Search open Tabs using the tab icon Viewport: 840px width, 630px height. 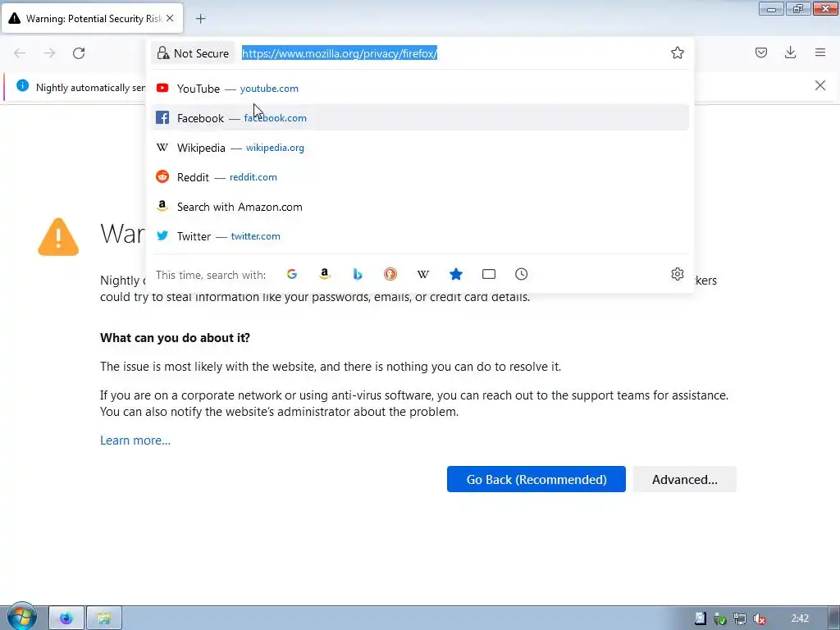click(489, 274)
